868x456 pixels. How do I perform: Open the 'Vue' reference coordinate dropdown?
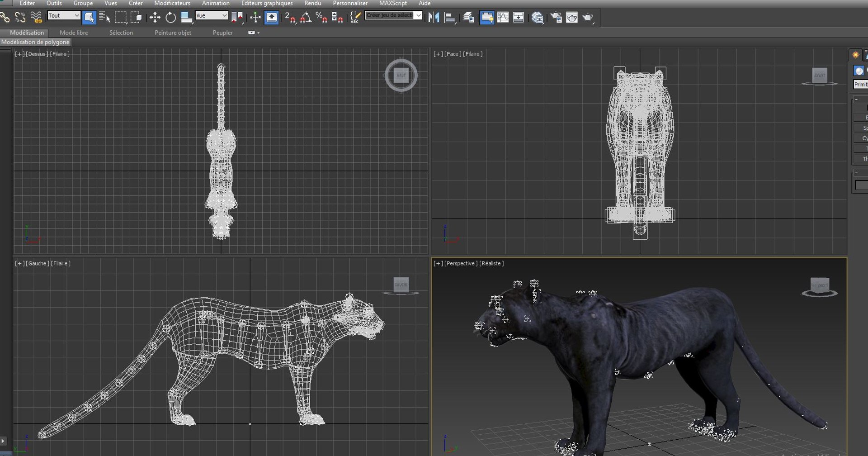coord(212,15)
